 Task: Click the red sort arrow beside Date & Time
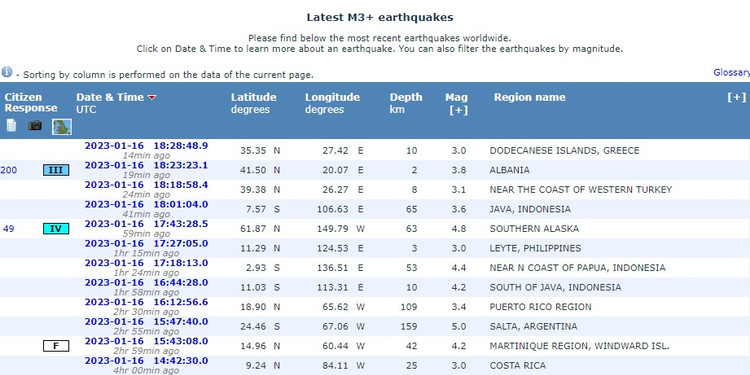pyautogui.click(x=152, y=98)
